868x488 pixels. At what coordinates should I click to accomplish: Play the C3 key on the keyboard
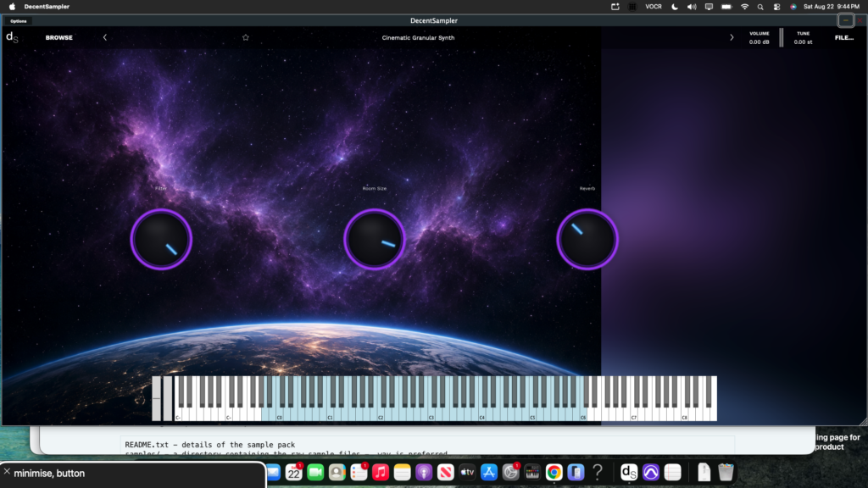(431, 413)
